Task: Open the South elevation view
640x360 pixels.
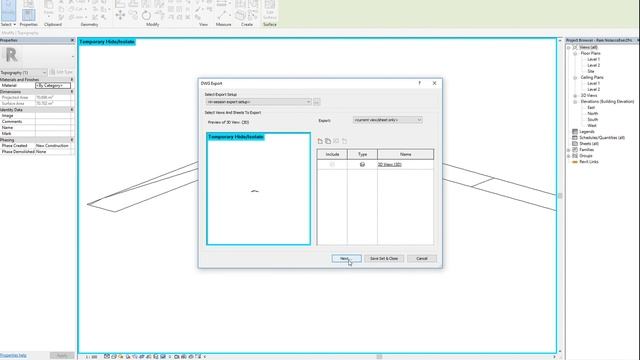Action: tap(593, 120)
